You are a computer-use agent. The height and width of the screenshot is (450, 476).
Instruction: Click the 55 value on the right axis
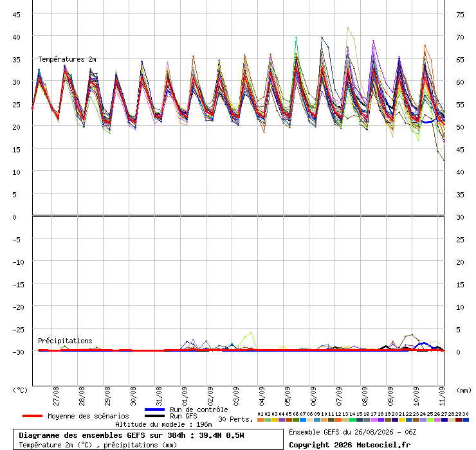(460, 105)
